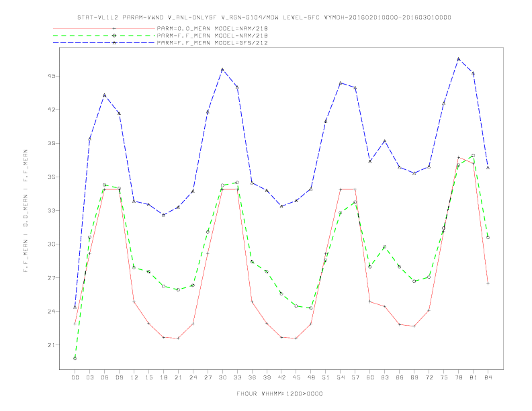Click x-axis forecast hour label 48

point(311,377)
